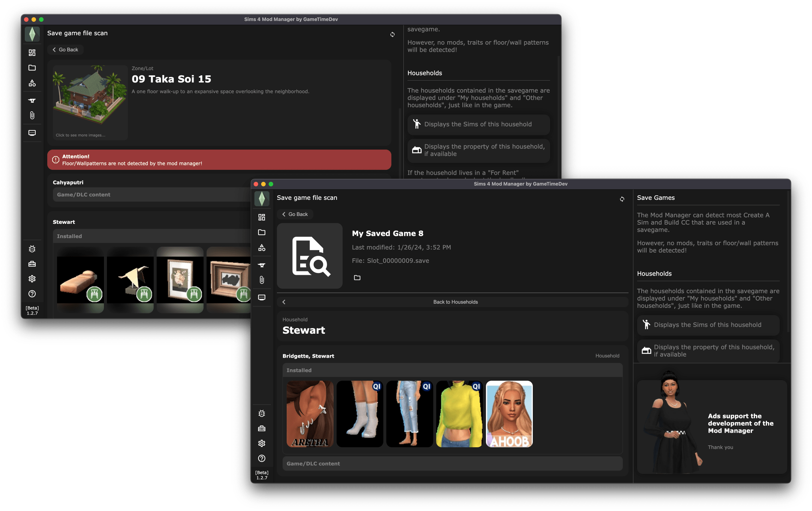Open toolbox icon in front window sidebar
Viewport: 812px width, 511px height.
pos(262,428)
